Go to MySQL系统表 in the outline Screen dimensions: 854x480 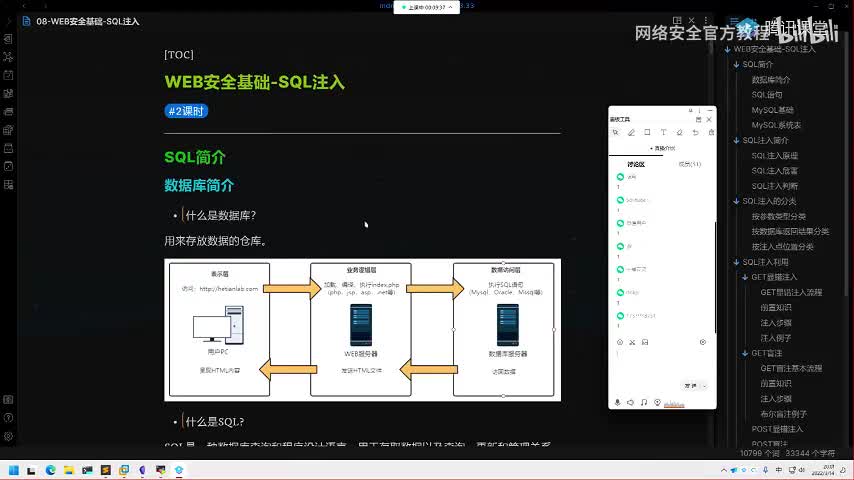(x=776, y=125)
